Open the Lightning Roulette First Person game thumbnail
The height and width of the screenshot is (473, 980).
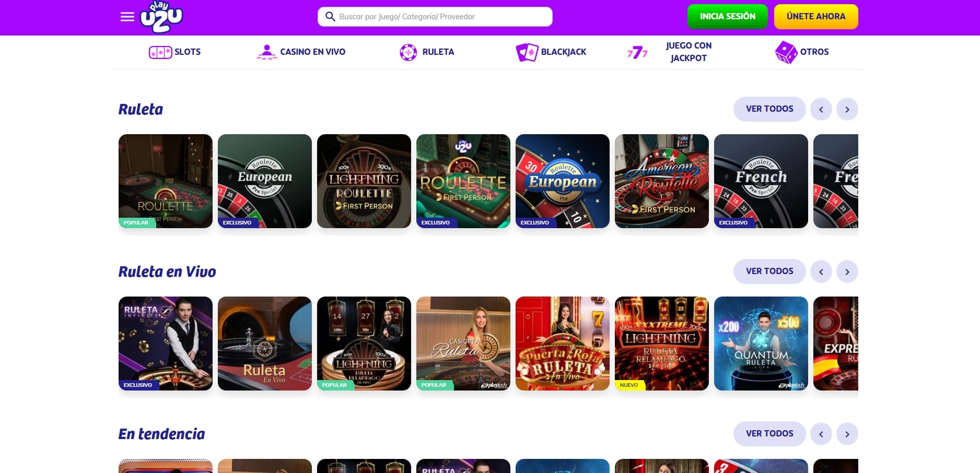coord(364,181)
